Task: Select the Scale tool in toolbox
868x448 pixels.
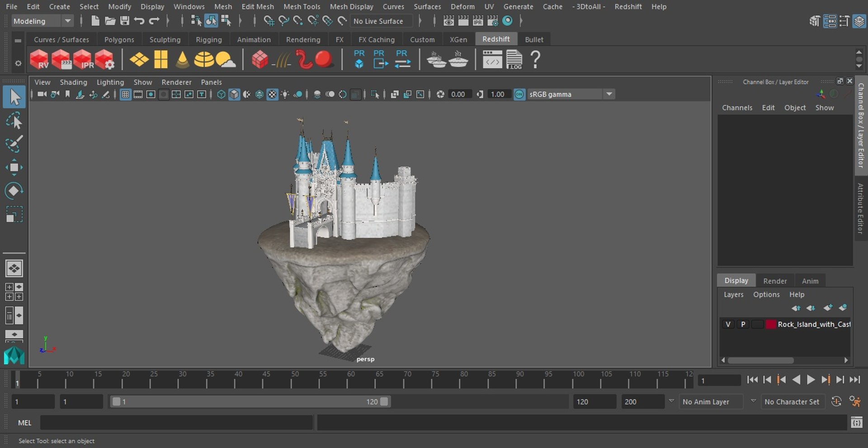Action: point(14,214)
